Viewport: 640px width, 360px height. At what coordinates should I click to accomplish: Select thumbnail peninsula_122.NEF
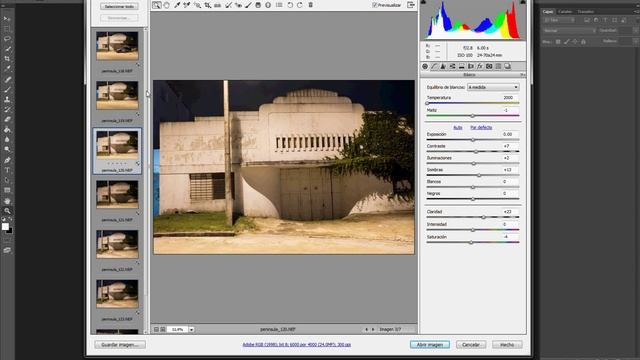tap(117, 244)
